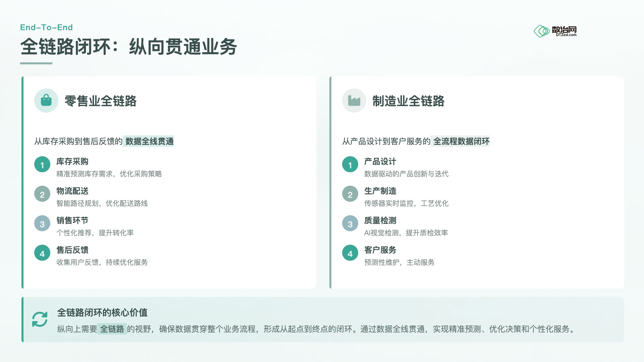Click retail step 3 number circle

42,224
